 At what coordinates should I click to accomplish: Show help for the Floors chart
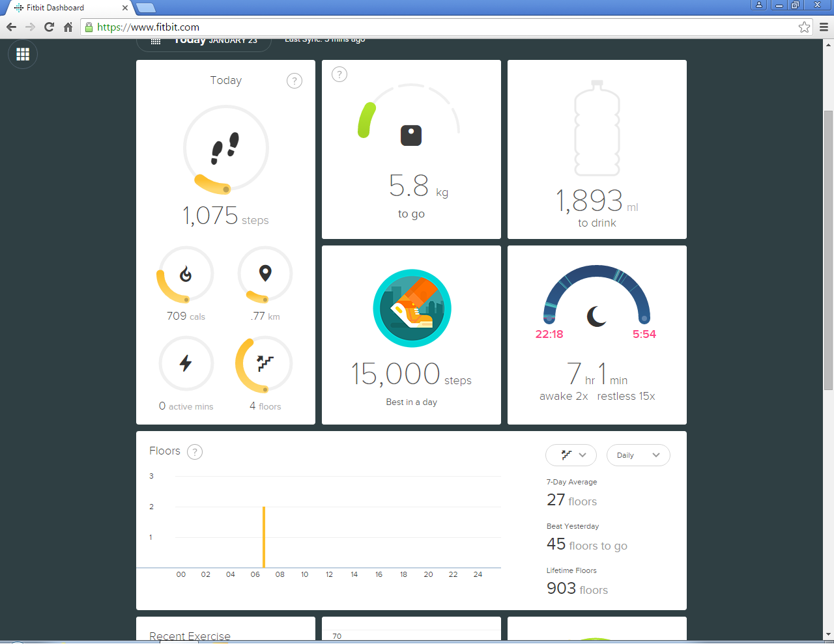pos(195,452)
